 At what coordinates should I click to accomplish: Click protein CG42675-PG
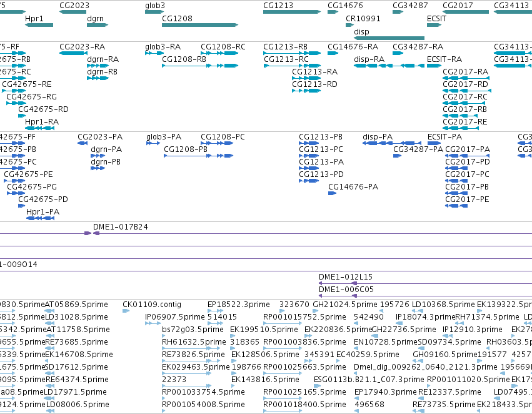(x=32, y=188)
